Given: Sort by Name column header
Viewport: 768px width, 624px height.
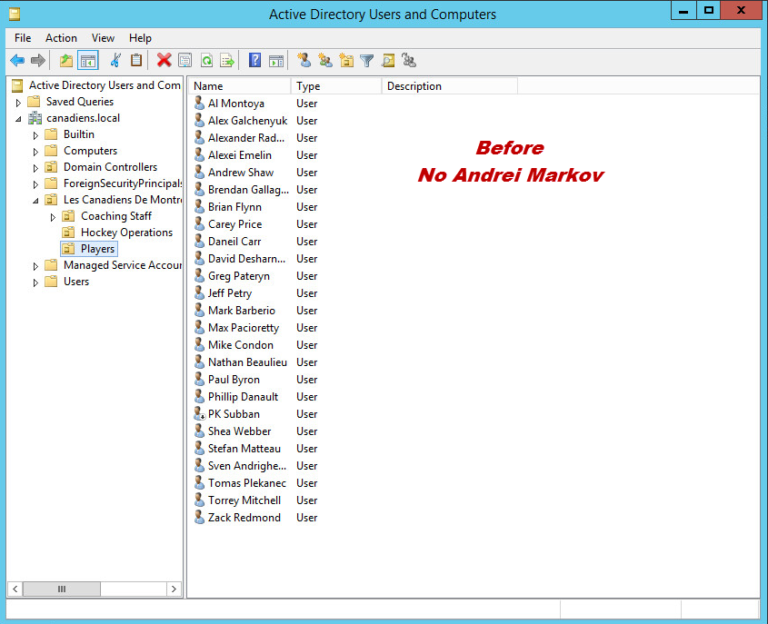Looking at the screenshot, I should [x=240, y=86].
